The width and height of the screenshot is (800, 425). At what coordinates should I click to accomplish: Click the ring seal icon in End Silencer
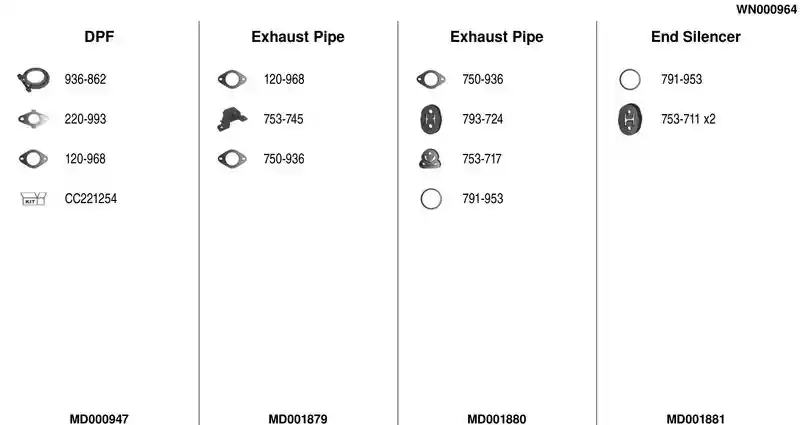630,80
